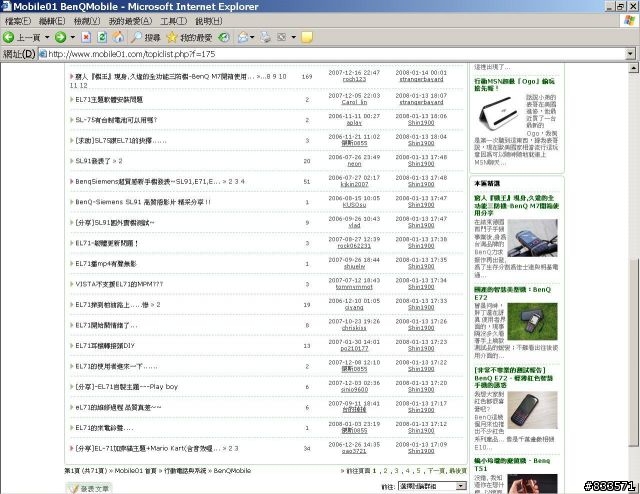Click last-post date '2008-01-14 00:01'
Image resolution: width=640 pixels, height=494 pixels.
click(421, 73)
